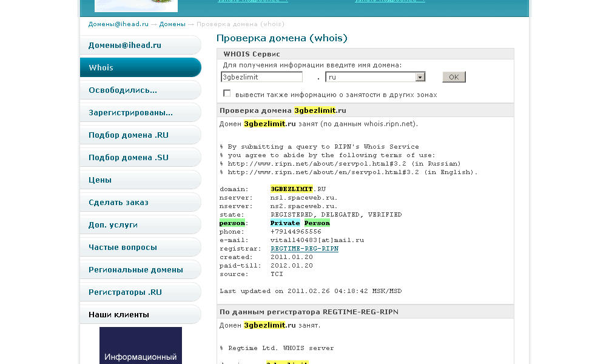The width and height of the screenshot is (609, 364).
Task: Focus the domain name input field
Action: point(261,77)
